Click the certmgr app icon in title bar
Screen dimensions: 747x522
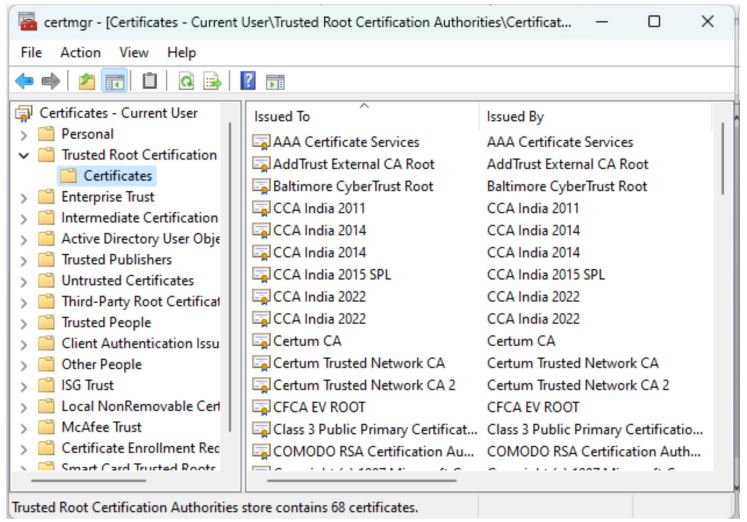click(28, 22)
